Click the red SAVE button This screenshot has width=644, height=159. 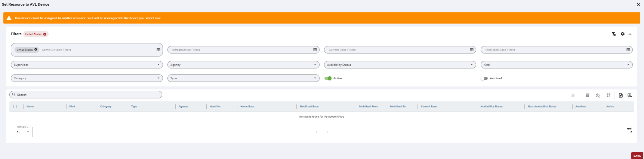(637, 156)
